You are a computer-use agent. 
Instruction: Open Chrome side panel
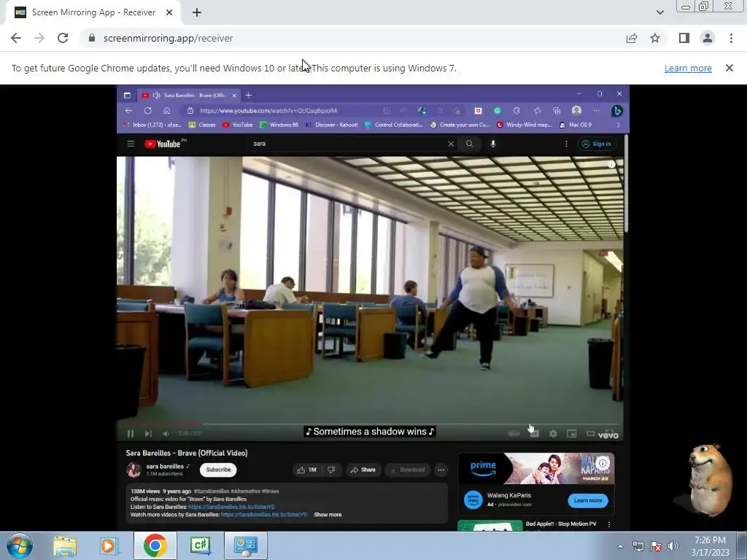tap(684, 38)
